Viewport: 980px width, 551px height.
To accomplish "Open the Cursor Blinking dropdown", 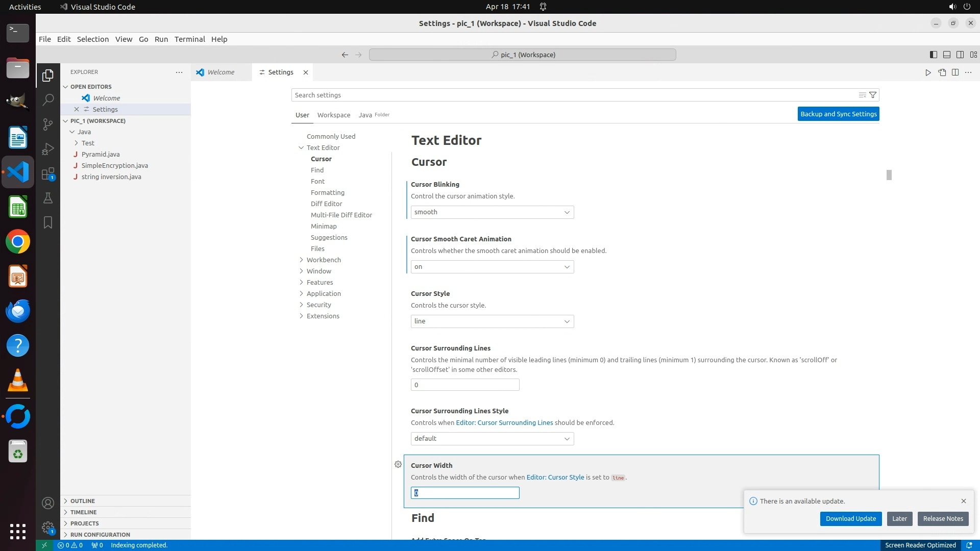I will click(x=492, y=212).
